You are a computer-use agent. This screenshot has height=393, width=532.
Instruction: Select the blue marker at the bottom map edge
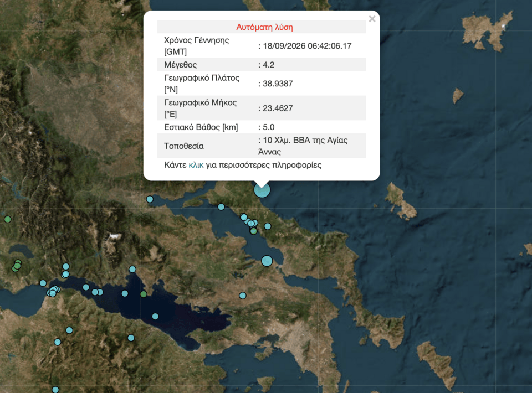(x=55, y=390)
